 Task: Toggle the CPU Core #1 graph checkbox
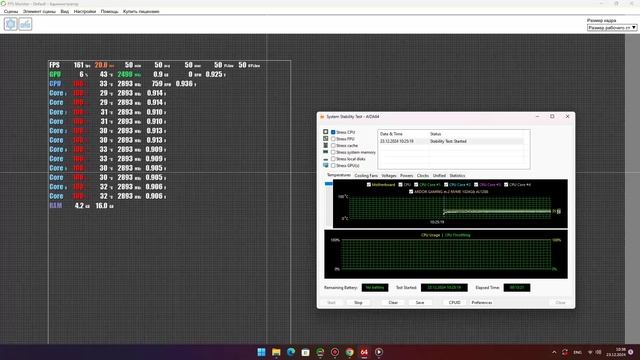pyautogui.click(x=416, y=184)
